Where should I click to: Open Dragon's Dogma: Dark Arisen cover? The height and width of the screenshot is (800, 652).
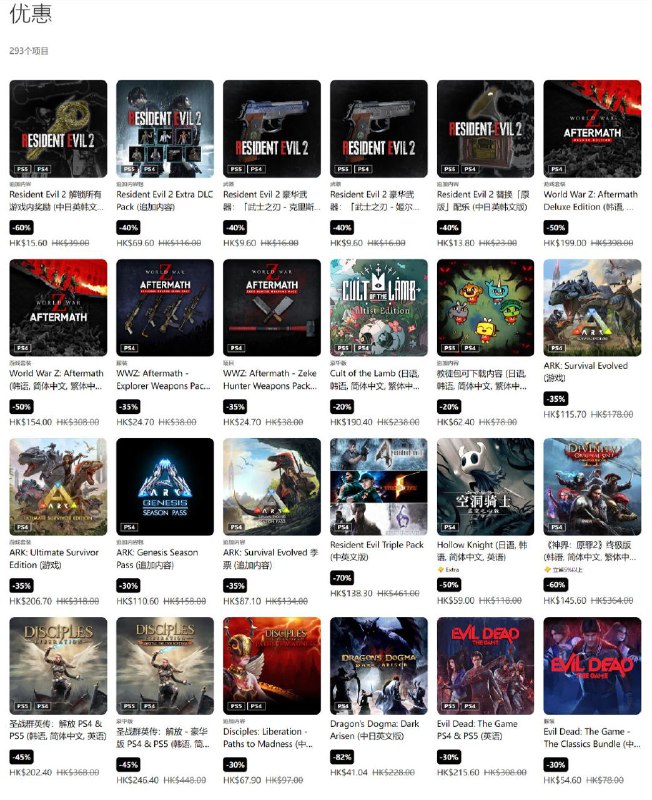[379, 666]
